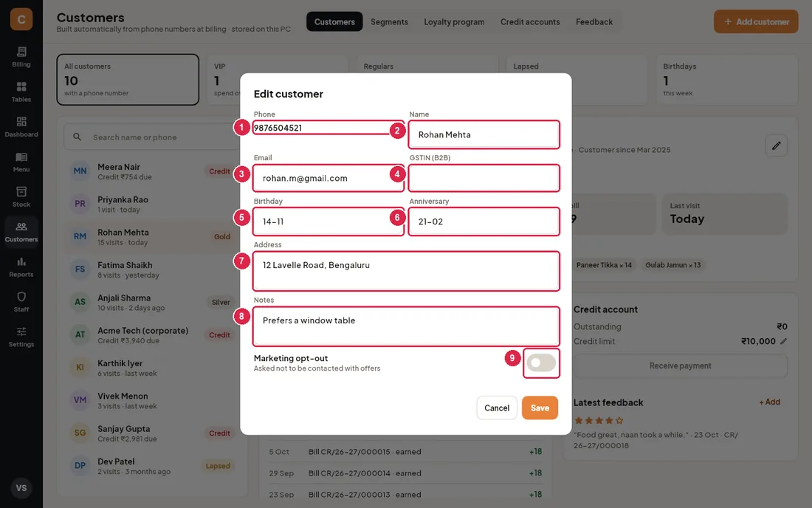Click the orange C app logo
812x508 pixels.
point(21,19)
